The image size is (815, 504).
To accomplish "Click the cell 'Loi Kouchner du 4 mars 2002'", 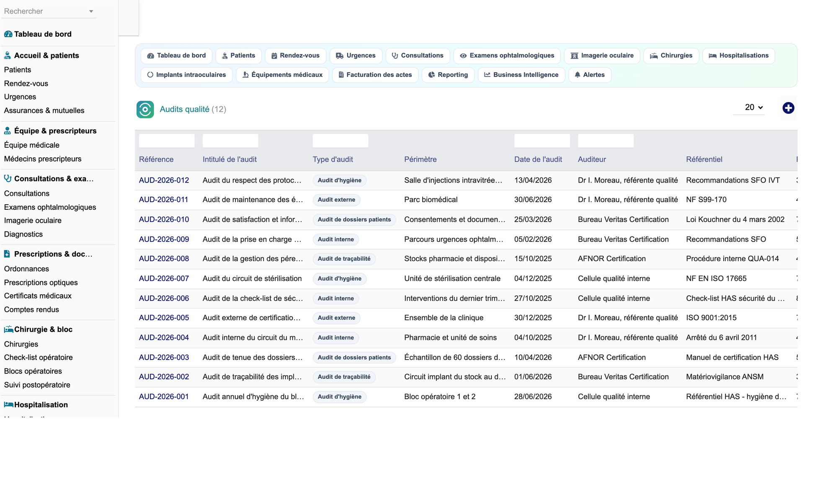I will (735, 220).
